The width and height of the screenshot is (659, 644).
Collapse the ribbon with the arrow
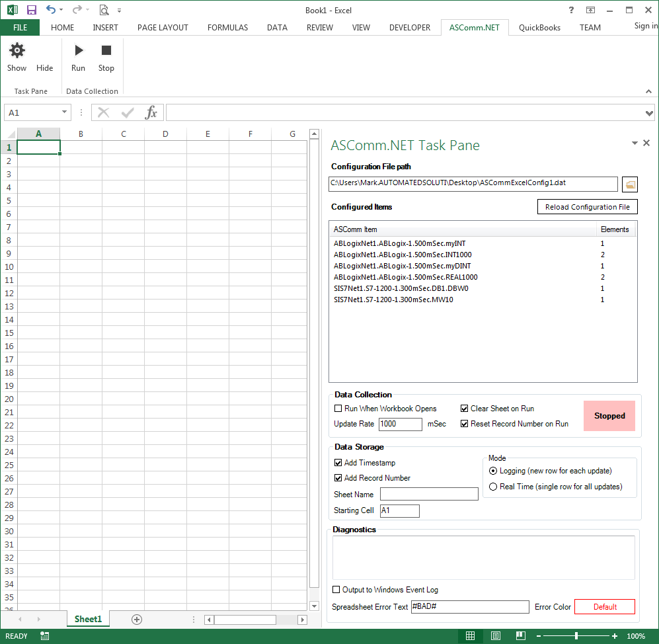click(x=648, y=91)
